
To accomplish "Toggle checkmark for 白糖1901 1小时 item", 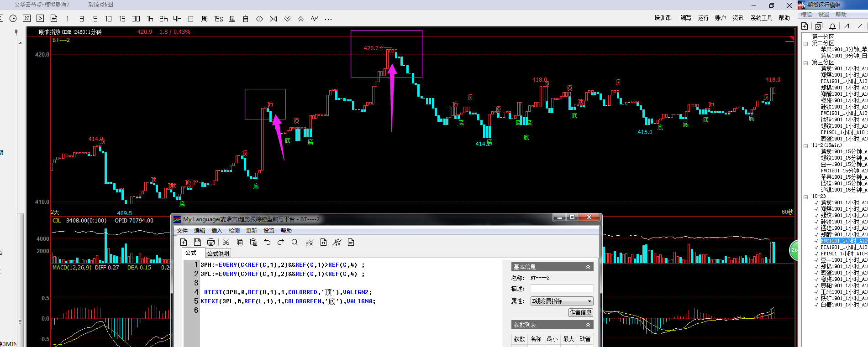I will [x=816, y=305].
